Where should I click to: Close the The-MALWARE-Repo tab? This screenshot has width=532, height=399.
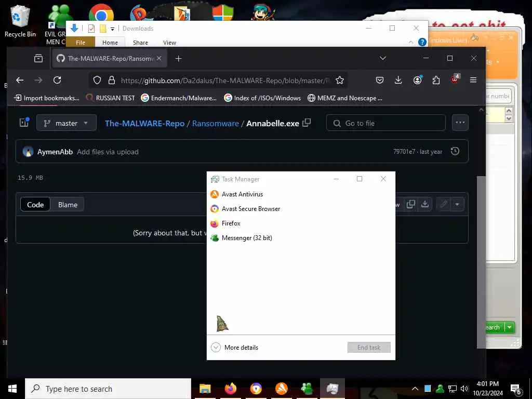pyautogui.click(x=159, y=58)
